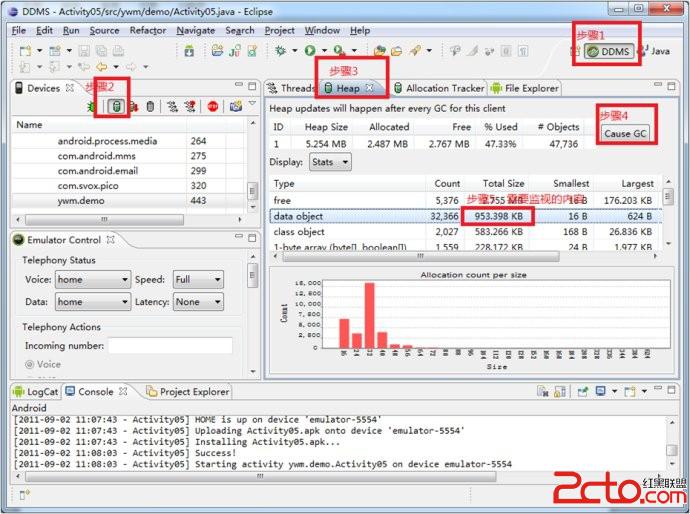Image resolution: width=690 pixels, height=514 pixels.
Task: Click the Update Threads icon in Devices
Action: 173,106
